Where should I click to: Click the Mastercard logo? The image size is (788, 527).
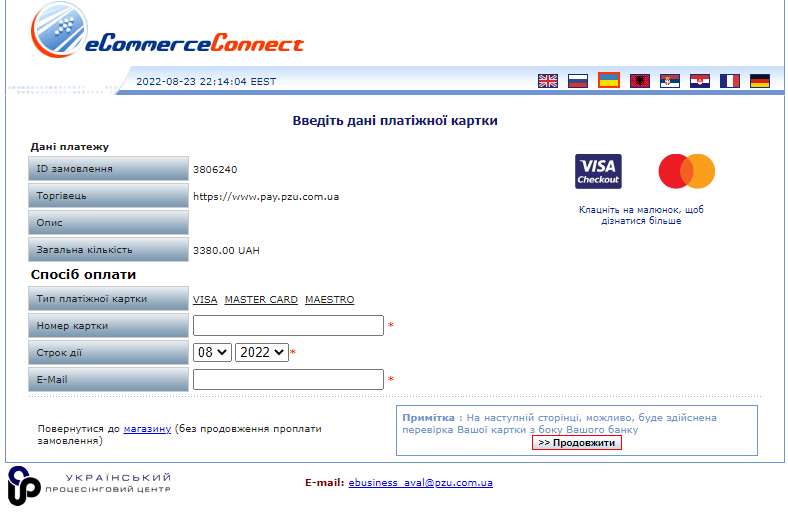coord(686,171)
